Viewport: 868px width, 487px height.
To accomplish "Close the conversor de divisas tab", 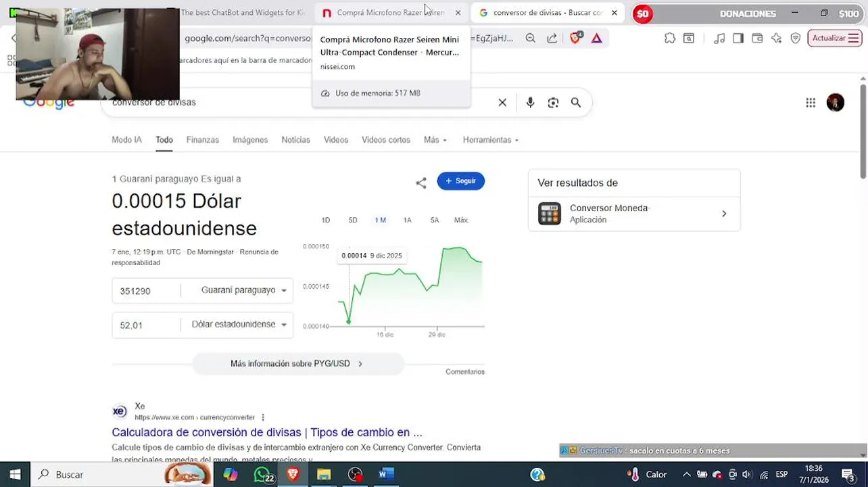I will click(x=614, y=13).
